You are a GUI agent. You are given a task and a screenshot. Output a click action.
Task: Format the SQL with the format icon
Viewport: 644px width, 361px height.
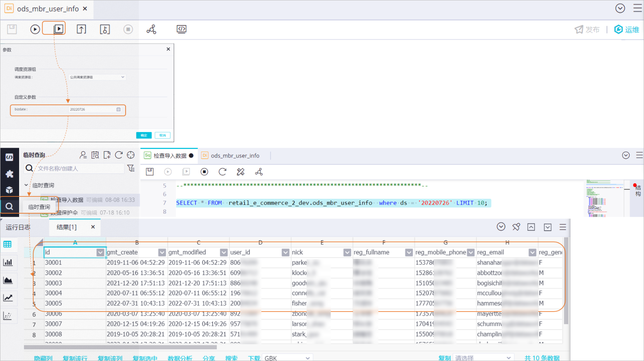click(241, 172)
